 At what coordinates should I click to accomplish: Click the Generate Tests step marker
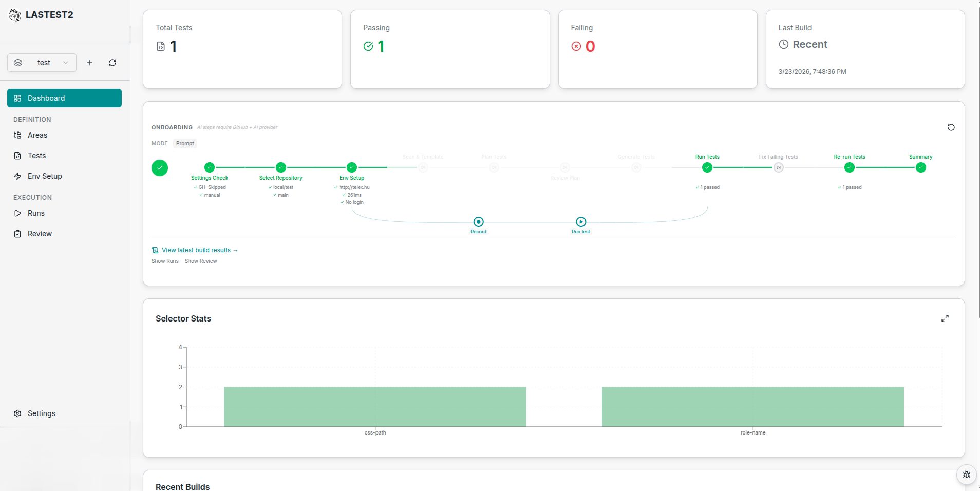tap(636, 167)
